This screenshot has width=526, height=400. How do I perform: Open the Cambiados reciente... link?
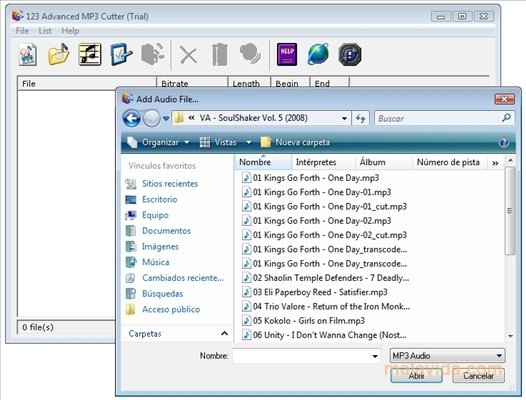(x=183, y=278)
